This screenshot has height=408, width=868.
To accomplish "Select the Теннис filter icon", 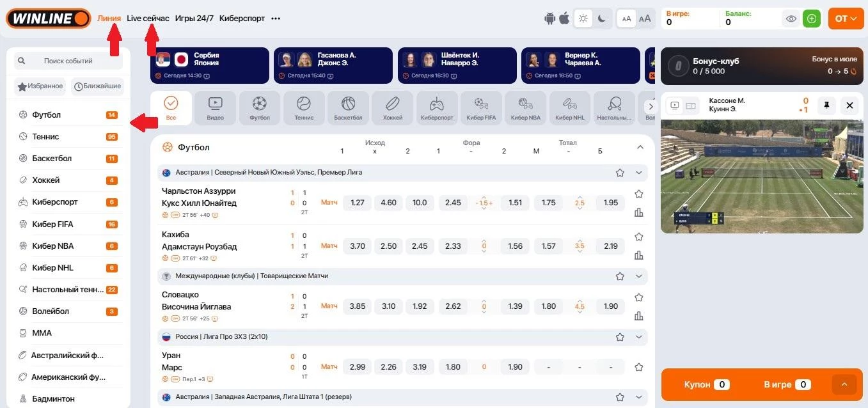I will point(304,107).
